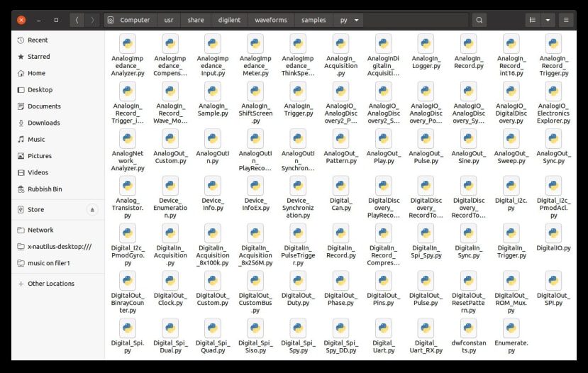Open x-nautilus-desktop:/// bookmark
The width and height of the screenshot is (588, 373).
click(58, 246)
